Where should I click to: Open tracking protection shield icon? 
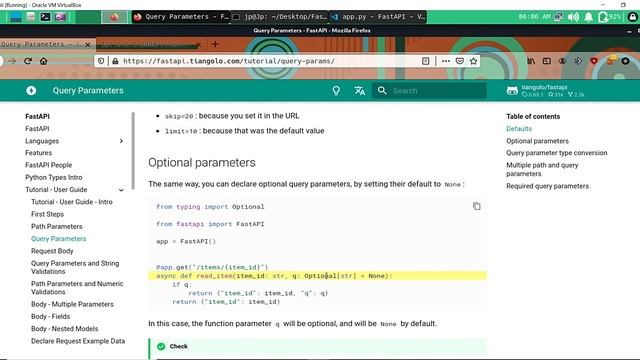tap(101, 61)
